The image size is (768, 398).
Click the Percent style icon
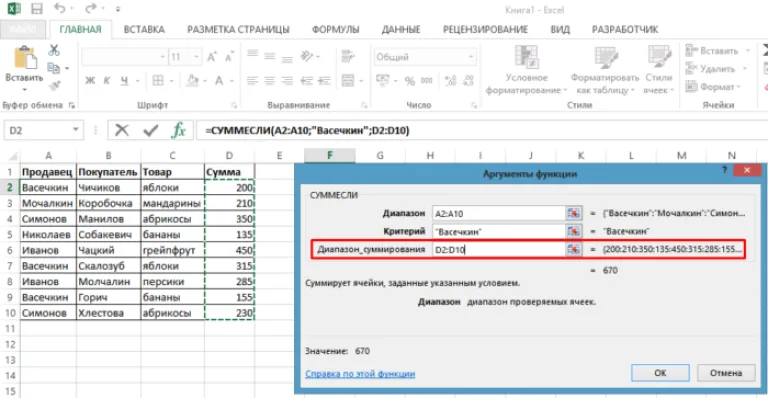click(x=409, y=81)
